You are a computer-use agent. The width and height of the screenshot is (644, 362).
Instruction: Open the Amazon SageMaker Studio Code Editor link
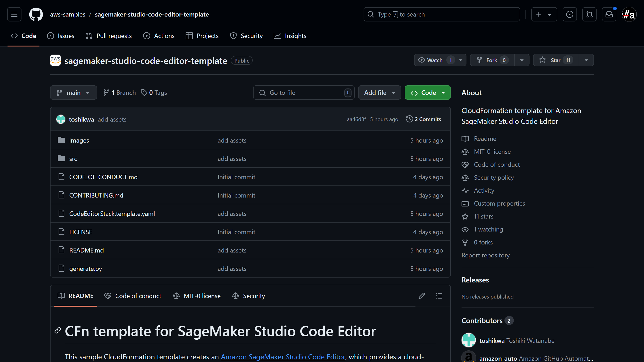click(x=283, y=357)
